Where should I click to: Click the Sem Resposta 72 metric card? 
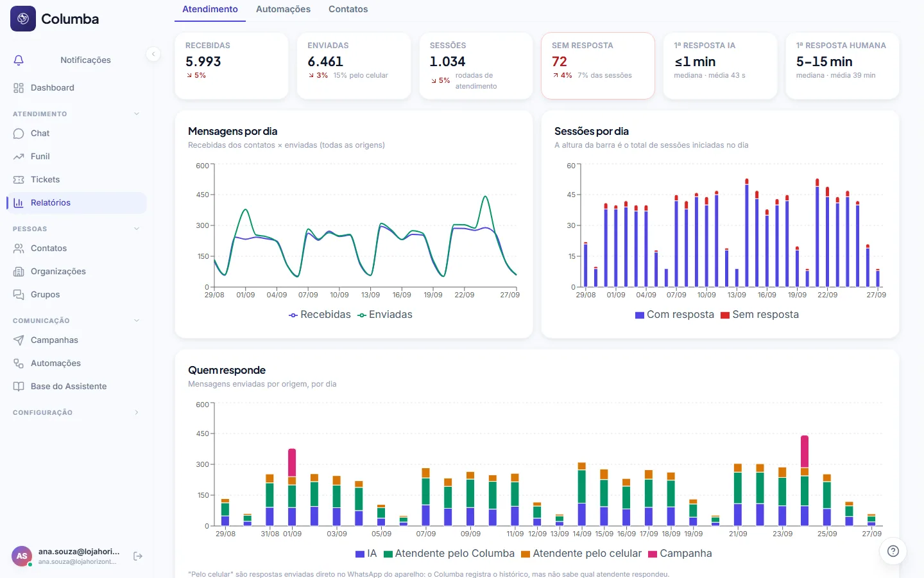598,66
